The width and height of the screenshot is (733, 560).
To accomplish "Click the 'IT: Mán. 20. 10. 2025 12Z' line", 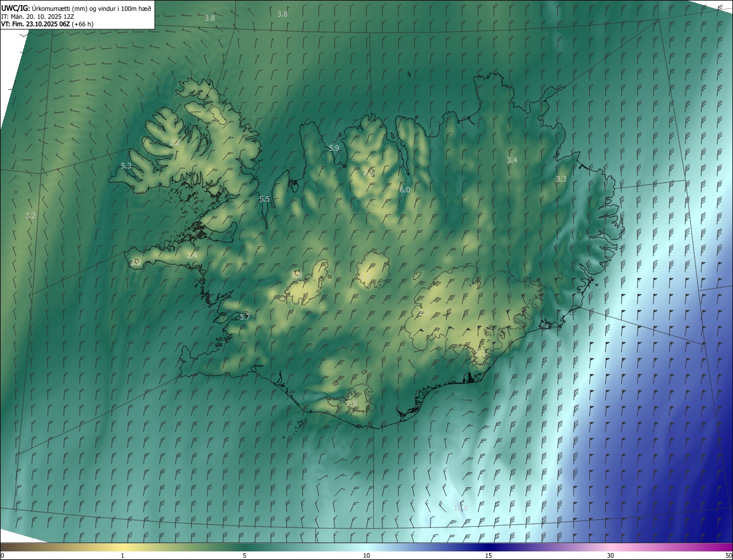I will tap(37, 17).
